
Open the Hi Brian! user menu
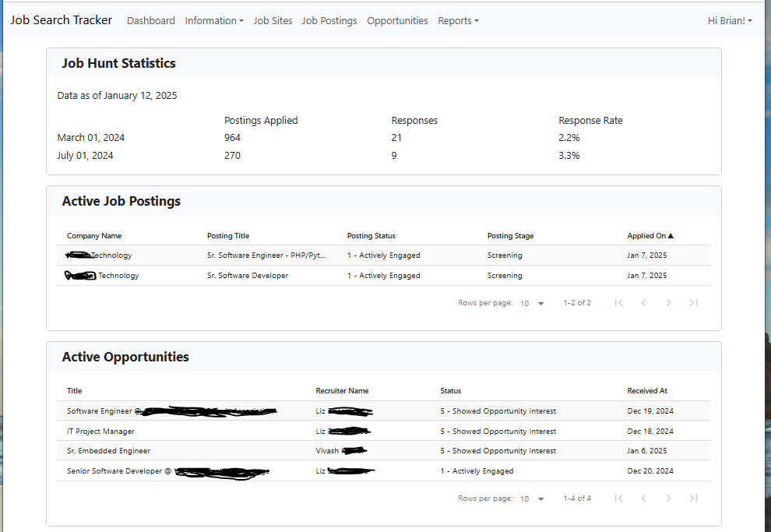[x=729, y=21]
